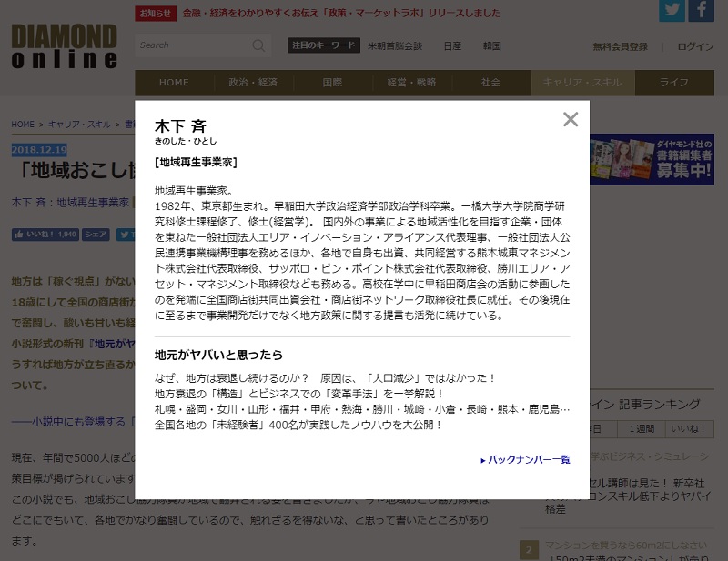The image size is (728, 561).
Task: Click the 木下 斉：地域再生事業家 author link
Action: 70,203
